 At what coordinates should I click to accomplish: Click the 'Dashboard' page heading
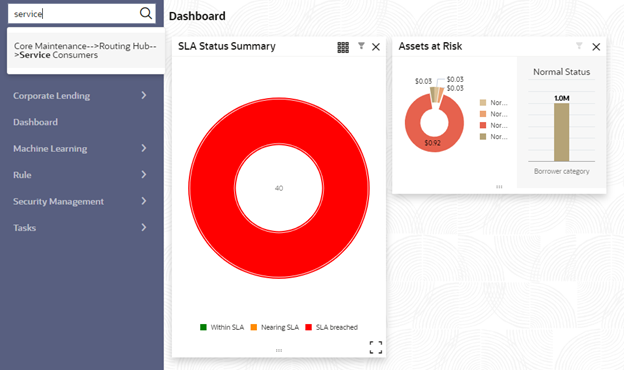[x=197, y=16]
